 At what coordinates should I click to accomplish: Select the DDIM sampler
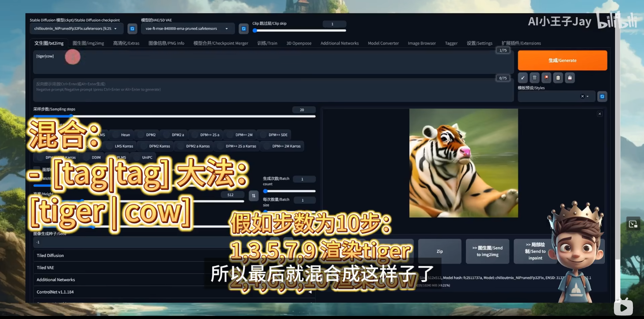pos(92,157)
